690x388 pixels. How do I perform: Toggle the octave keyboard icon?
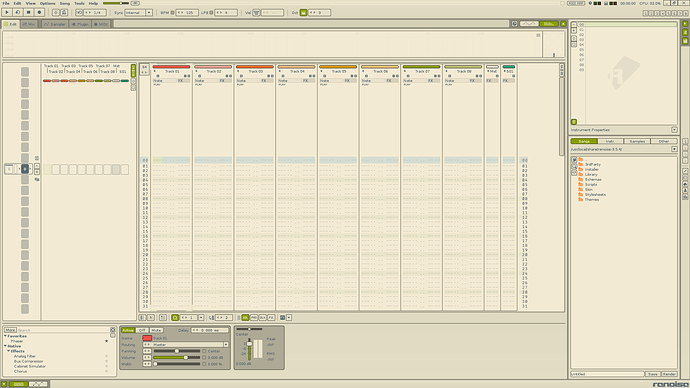coord(303,13)
